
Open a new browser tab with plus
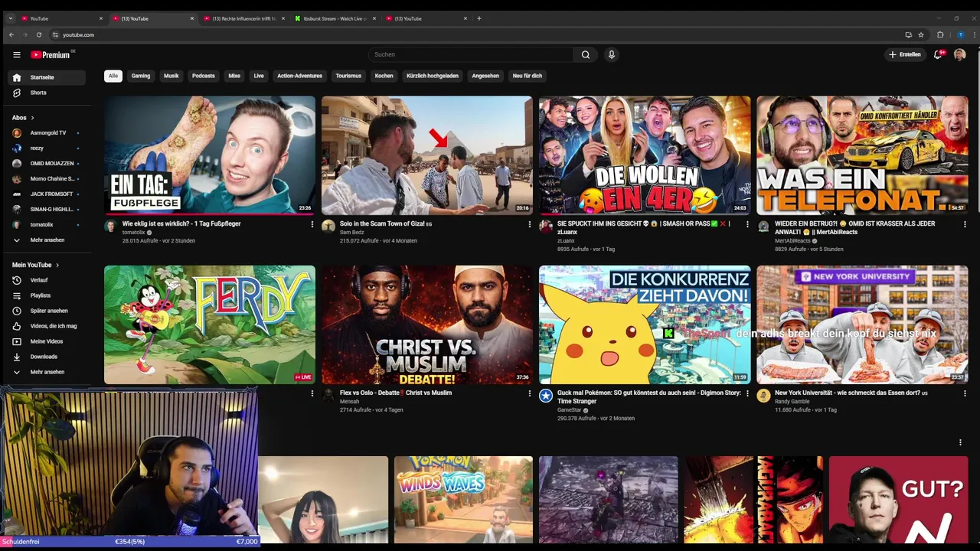coord(479,18)
